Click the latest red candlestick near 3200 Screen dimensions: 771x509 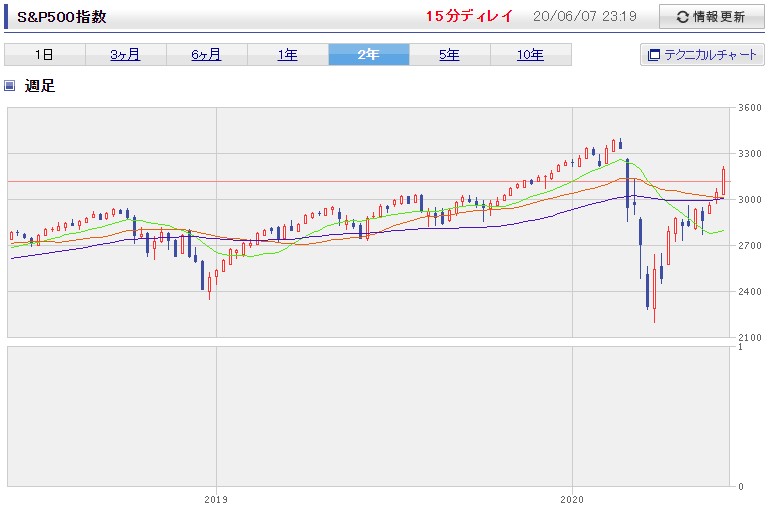coord(723,181)
